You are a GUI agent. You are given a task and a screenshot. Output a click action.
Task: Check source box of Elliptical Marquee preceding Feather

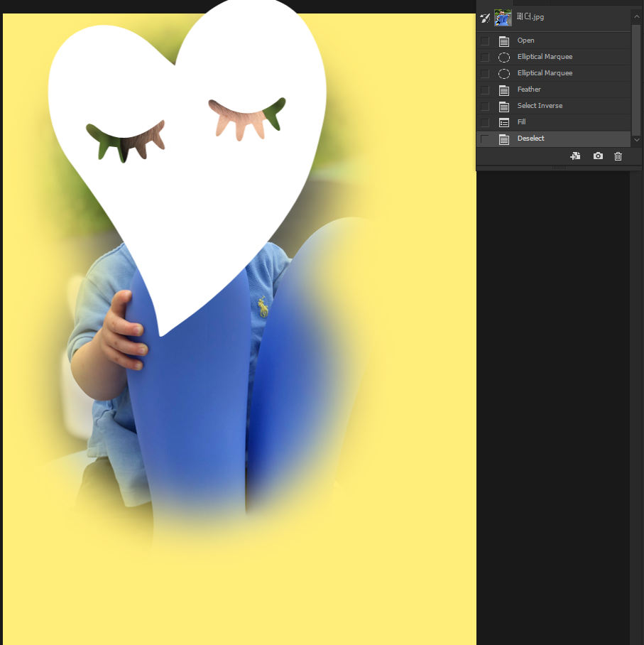[x=485, y=73]
